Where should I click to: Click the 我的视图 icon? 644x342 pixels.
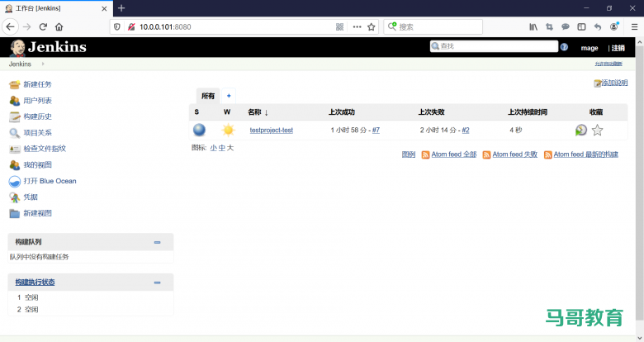click(14, 165)
